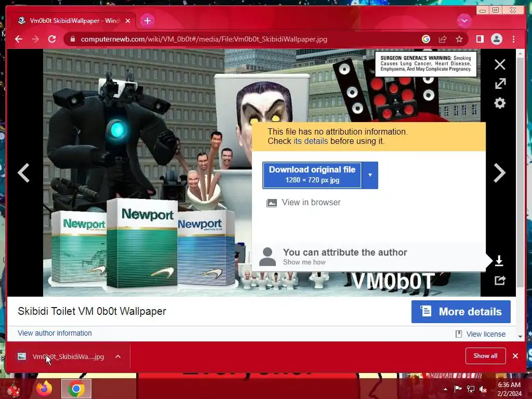The image size is (532, 399).
Task: Open the 'its details' link
Action: coord(311,141)
